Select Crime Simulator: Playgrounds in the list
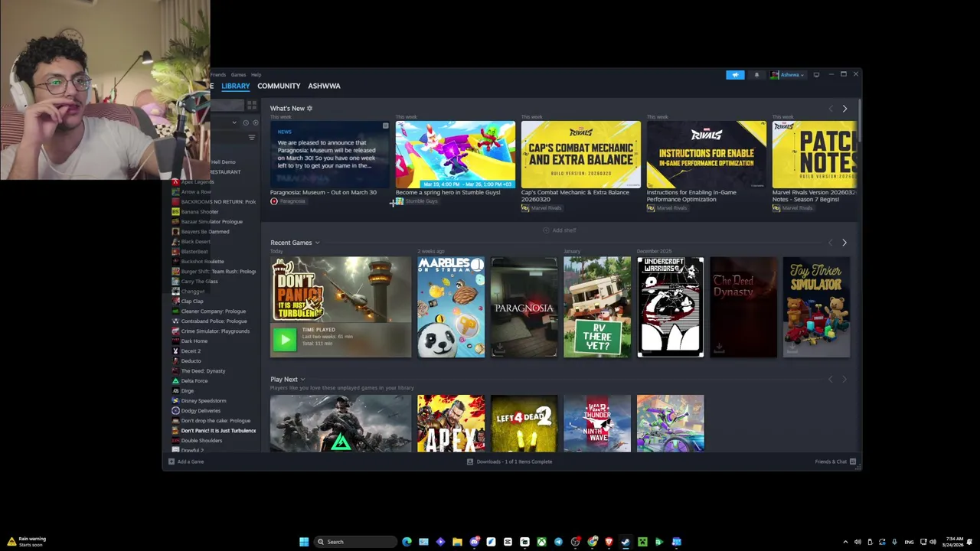The height and width of the screenshot is (551, 980). [x=213, y=331]
